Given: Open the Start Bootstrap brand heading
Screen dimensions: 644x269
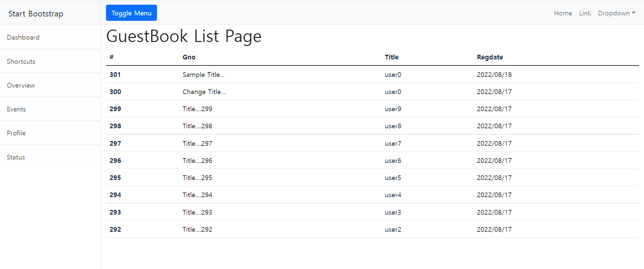Looking at the screenshot, I should tap(36, 14).
